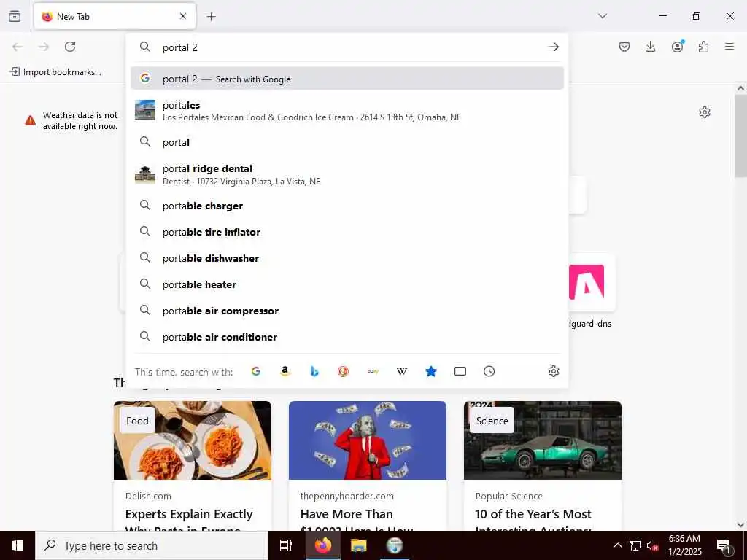This screenshot has height=560, width=747.
Task: Click Import bookmarks link
Action: [x=55, y=72]
